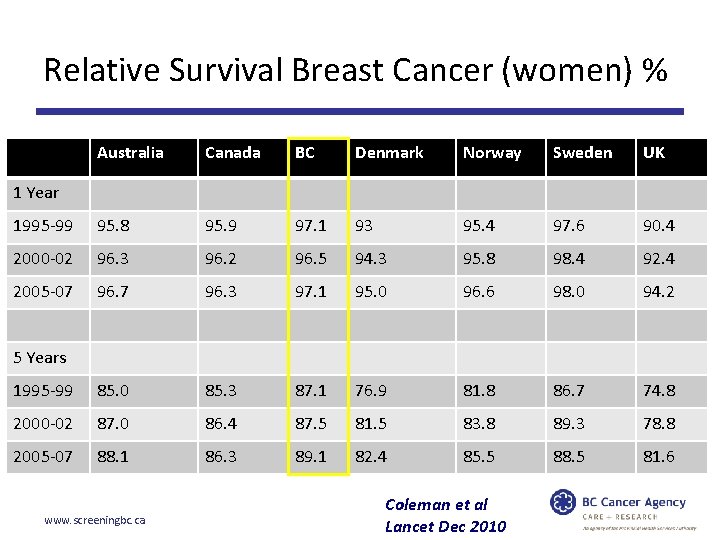Select the 5 Years section label

pos(40,357)
